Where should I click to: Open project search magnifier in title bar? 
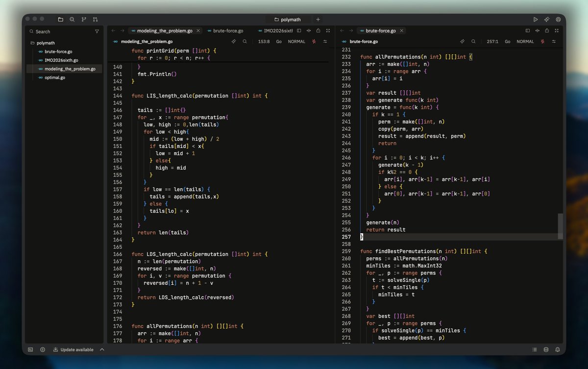click(x=72, y=20)
